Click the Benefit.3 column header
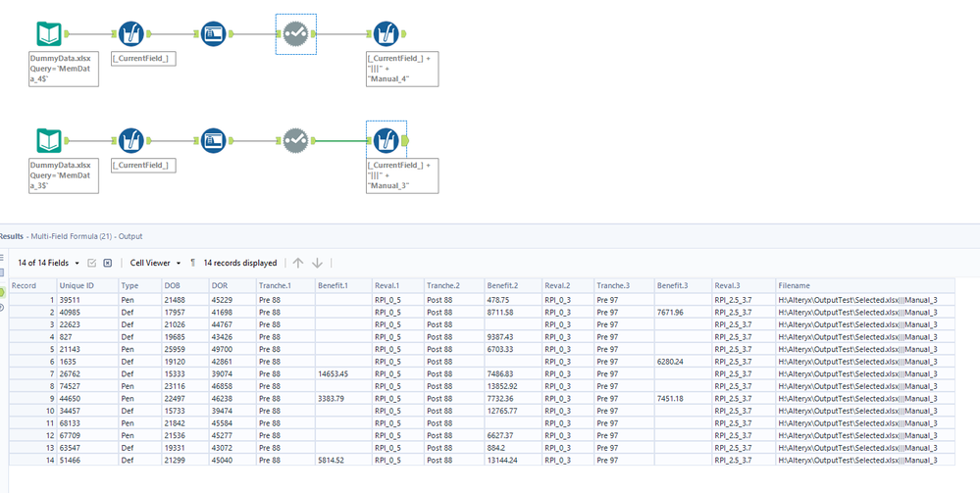Viewport: 980px width, 493px height. pos(683,285)
